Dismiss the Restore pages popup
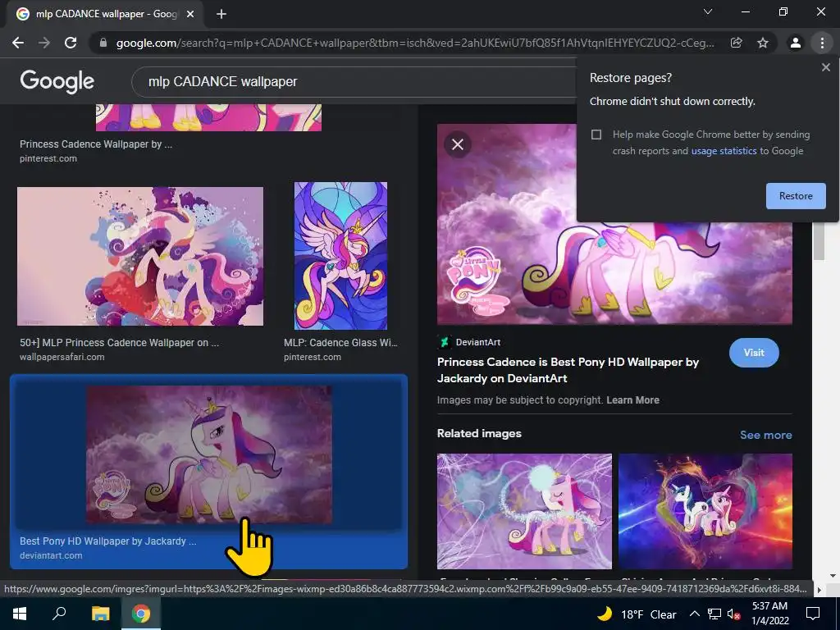Image resolution: width=840 pixels, height=630 pixels. (x=825, y=67)
